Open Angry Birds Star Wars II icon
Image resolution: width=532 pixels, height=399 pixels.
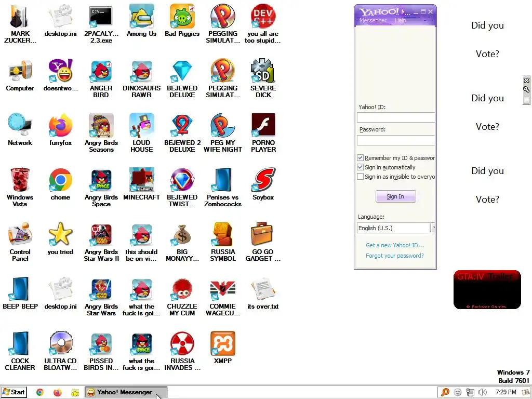pos(101,242)
